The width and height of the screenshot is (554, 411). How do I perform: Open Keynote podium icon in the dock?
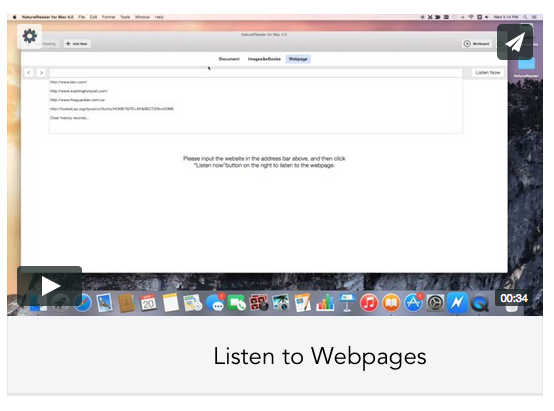[347, 303]
